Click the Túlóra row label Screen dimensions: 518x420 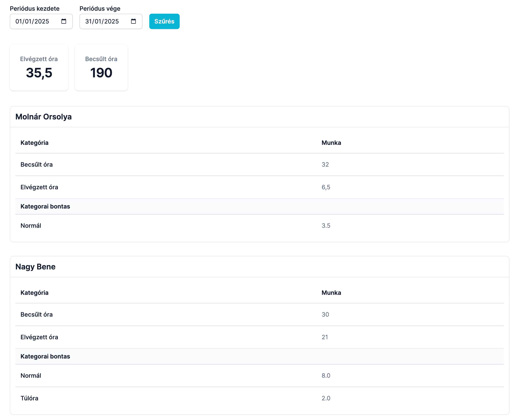click(x=29, y=398)
